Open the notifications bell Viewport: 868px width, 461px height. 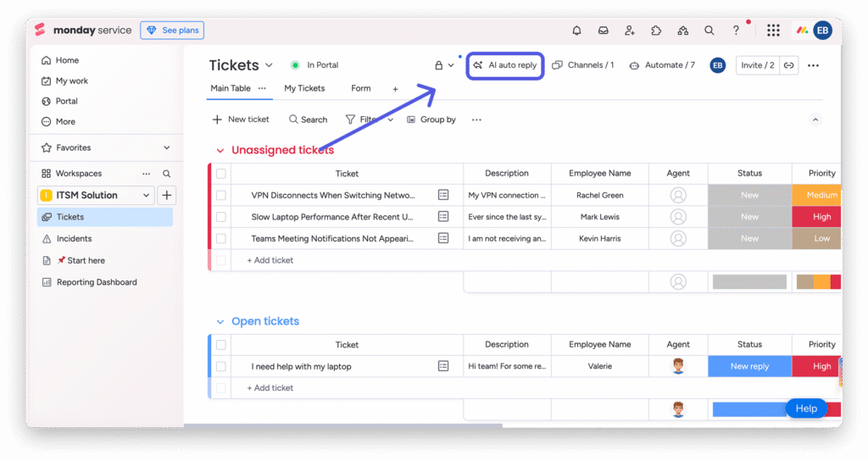coord(576,31)
